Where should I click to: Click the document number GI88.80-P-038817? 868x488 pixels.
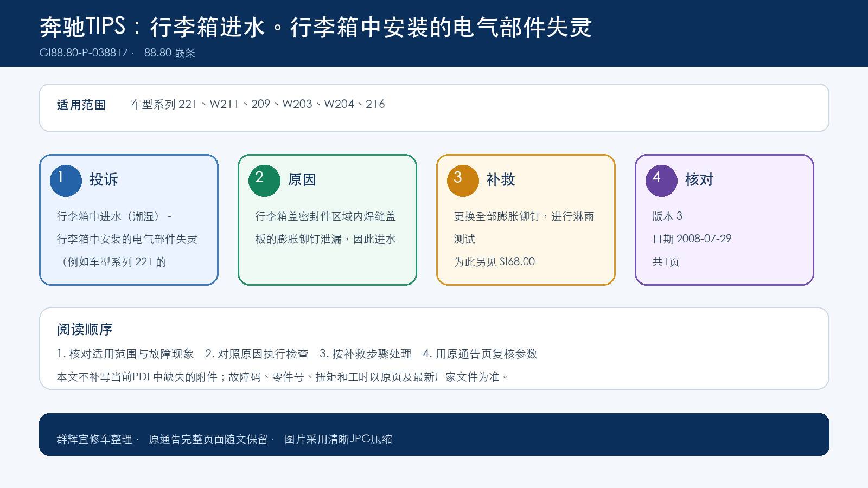84,53
